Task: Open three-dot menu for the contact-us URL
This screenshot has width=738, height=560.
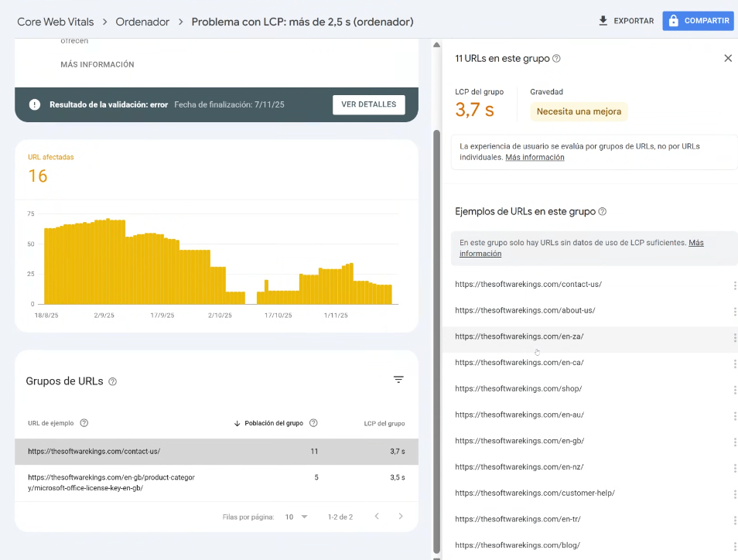Action: 734,285
